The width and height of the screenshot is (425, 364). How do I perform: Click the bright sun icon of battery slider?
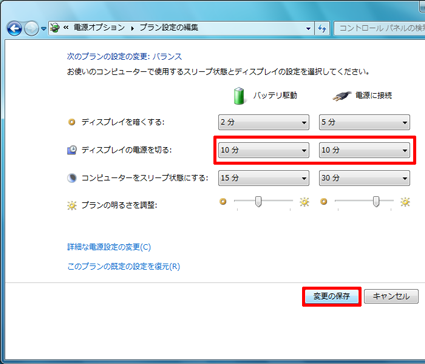coord(304,202)
